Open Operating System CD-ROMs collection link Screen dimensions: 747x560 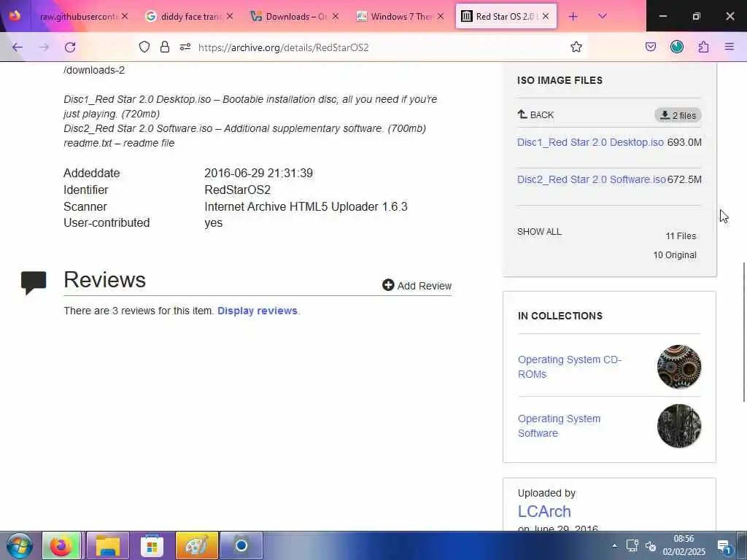click(x=569, y=367)
